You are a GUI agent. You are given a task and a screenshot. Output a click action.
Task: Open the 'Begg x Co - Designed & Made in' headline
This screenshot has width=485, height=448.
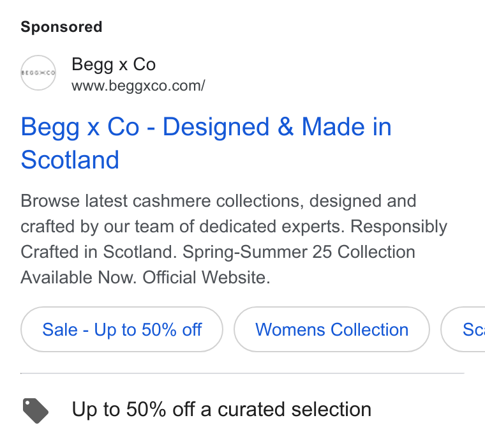[206, 126]
